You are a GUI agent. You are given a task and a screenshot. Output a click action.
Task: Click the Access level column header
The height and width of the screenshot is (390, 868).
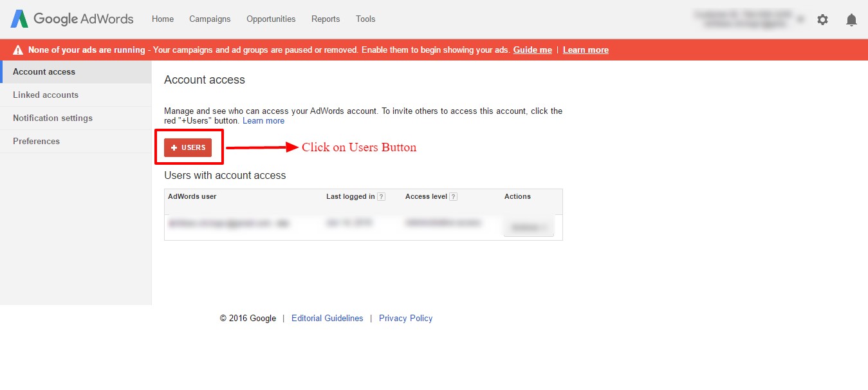pos(426,196)
